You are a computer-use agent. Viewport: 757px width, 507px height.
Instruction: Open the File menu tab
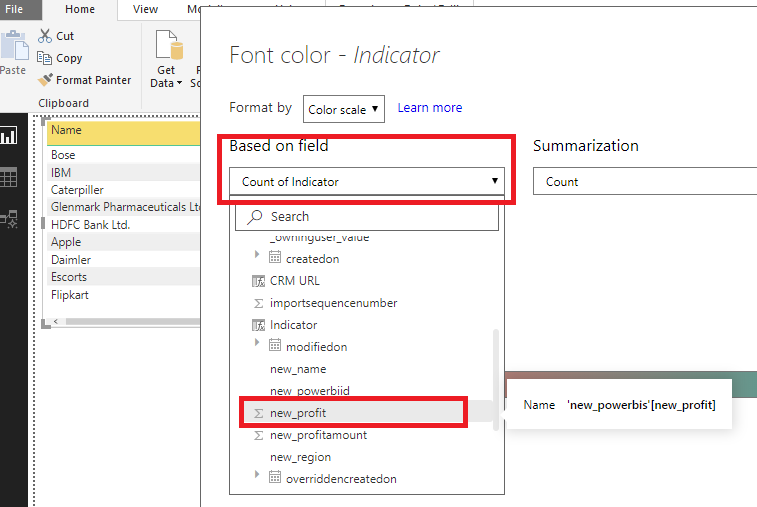click(x=15, y=9)
